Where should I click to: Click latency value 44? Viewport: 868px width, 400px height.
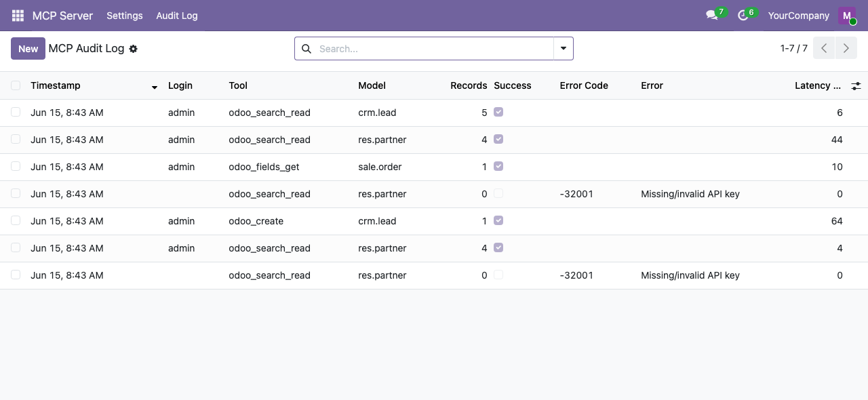(x=837, y=140)
